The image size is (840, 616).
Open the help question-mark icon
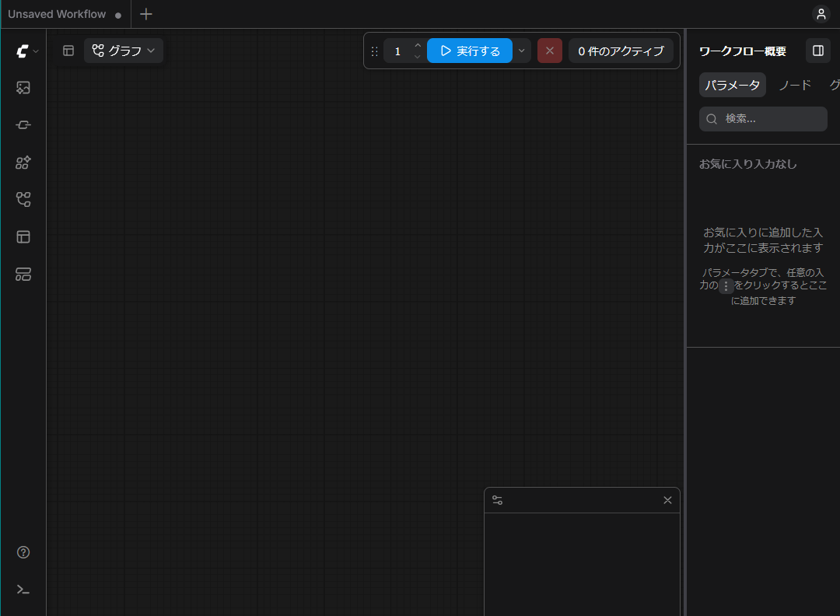click(23, 552)
